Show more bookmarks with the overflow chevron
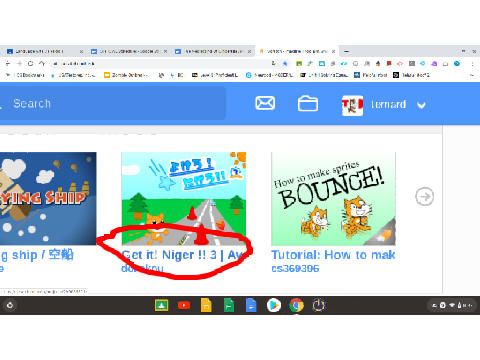This screenshot has width=480, height=360. pyautogui.click(x=472, y=75)
